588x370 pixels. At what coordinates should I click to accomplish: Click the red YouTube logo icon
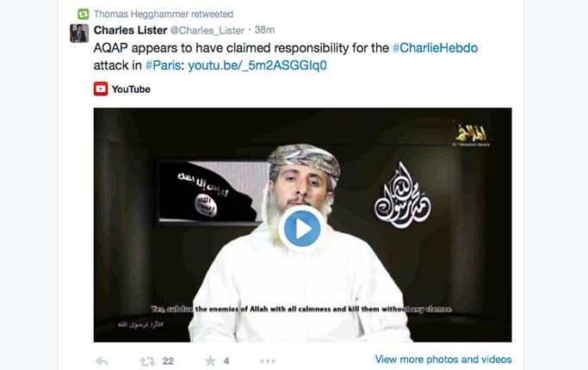point(101,89)
